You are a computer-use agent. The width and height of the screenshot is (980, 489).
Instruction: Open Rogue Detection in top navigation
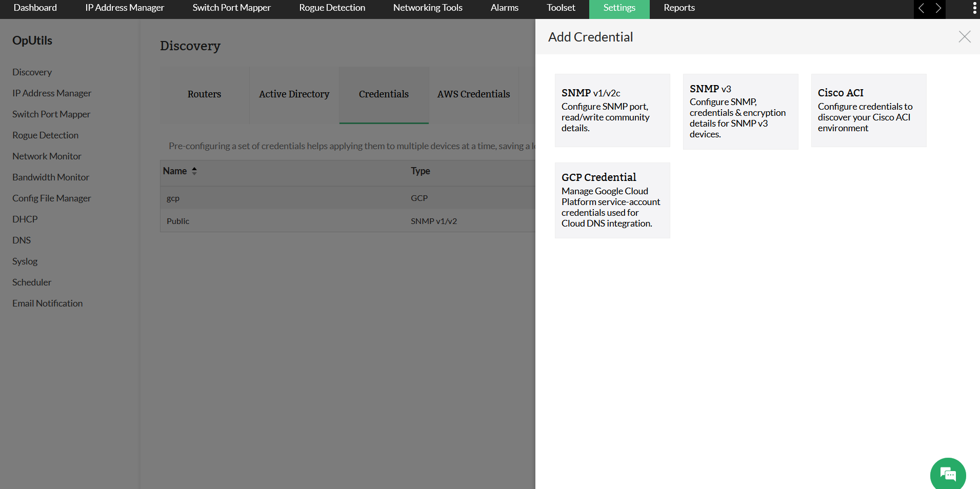332,8
